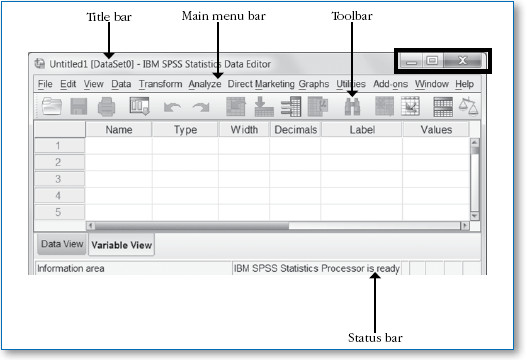Click the Name column header

[x=119, y=129]
